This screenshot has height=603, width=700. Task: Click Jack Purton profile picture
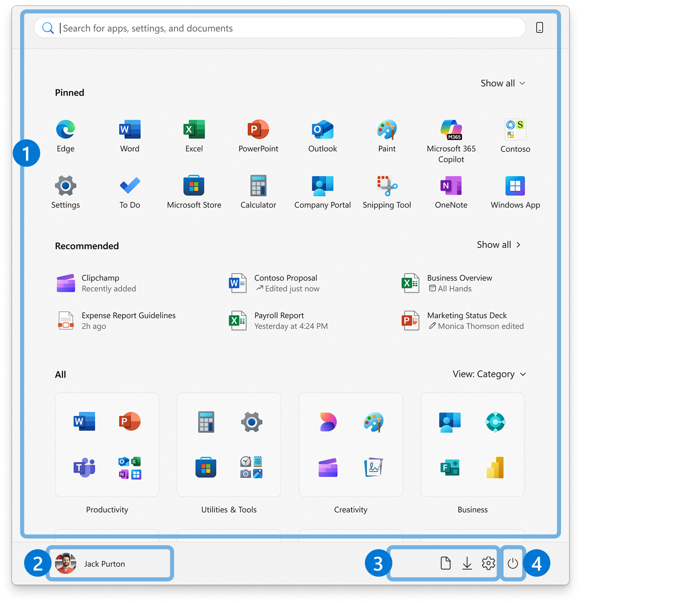pos(66,564)
